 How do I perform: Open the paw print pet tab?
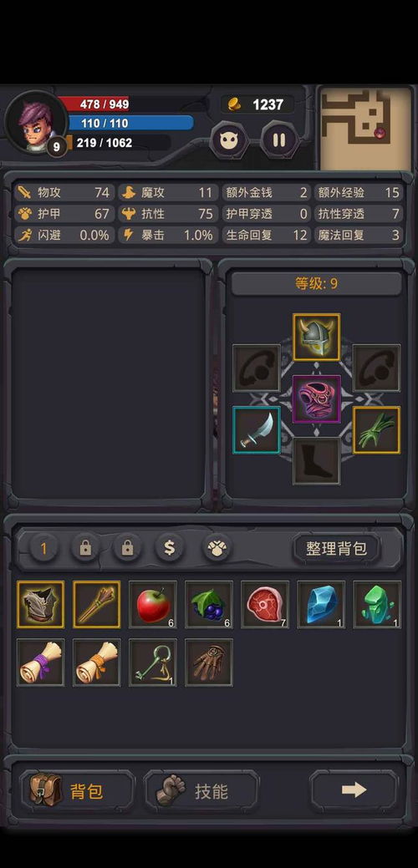click(217, 549)
